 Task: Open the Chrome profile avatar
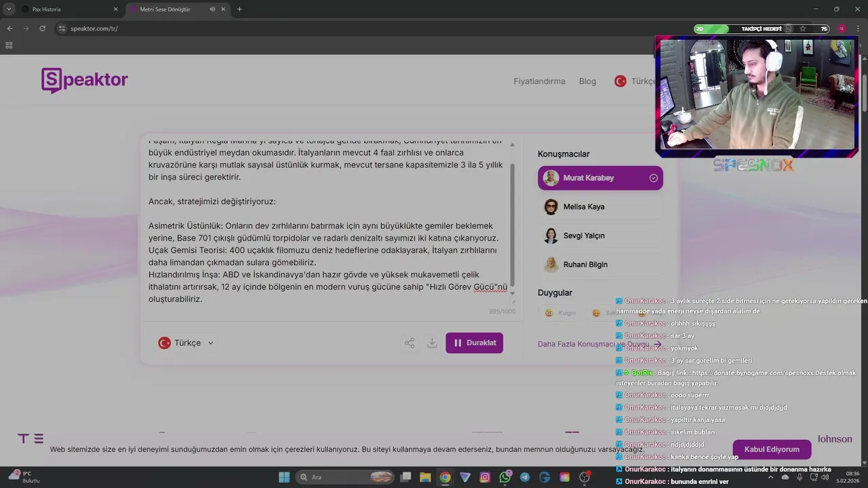click(842, 28)
